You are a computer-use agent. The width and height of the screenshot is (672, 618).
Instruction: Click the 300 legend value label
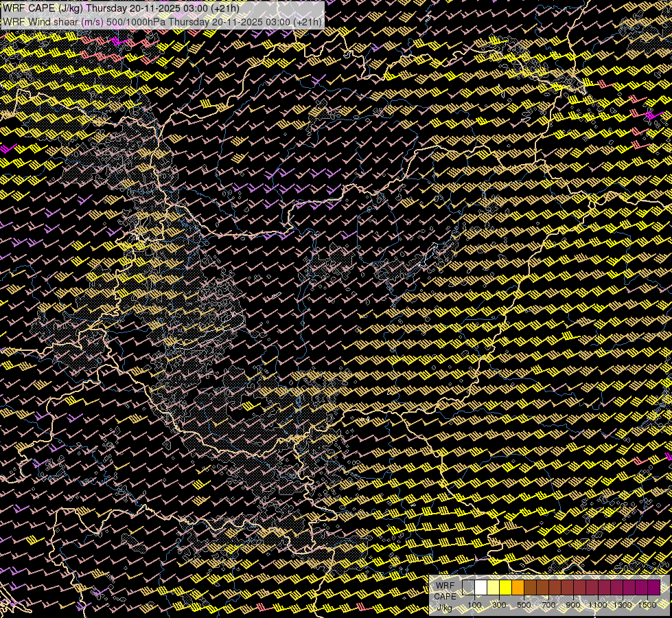[x=499, y=605]
